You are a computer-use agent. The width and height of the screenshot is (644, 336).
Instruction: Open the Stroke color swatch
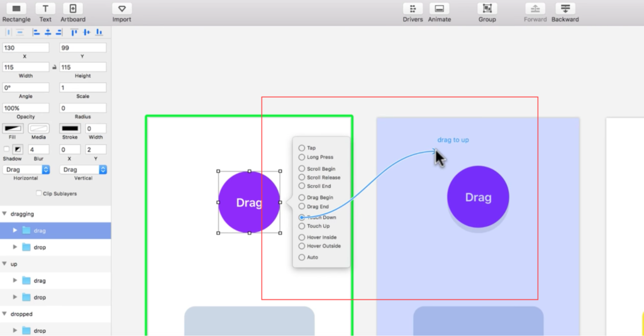point(70,128)
